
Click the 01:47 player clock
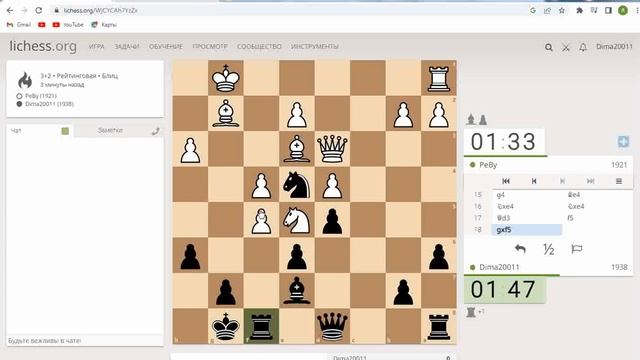pos(504,289)
